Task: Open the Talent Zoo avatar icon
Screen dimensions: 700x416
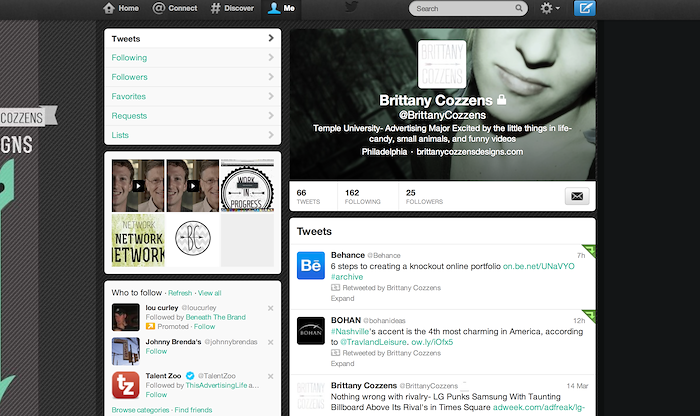Action: tap(125, 385)
